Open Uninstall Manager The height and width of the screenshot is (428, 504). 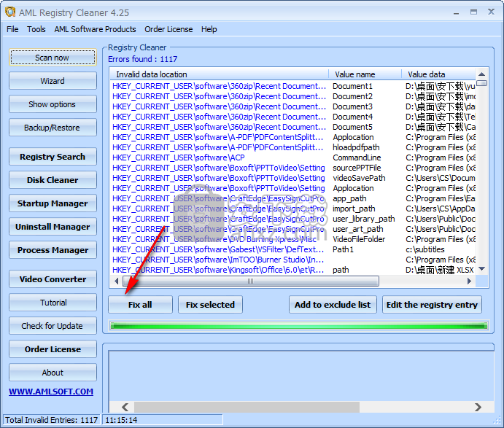coord(53,227)
